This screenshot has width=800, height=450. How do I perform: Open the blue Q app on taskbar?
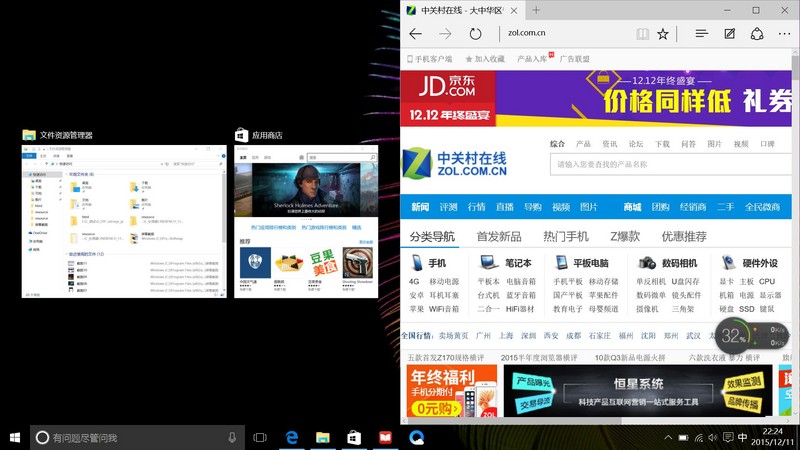416,438
